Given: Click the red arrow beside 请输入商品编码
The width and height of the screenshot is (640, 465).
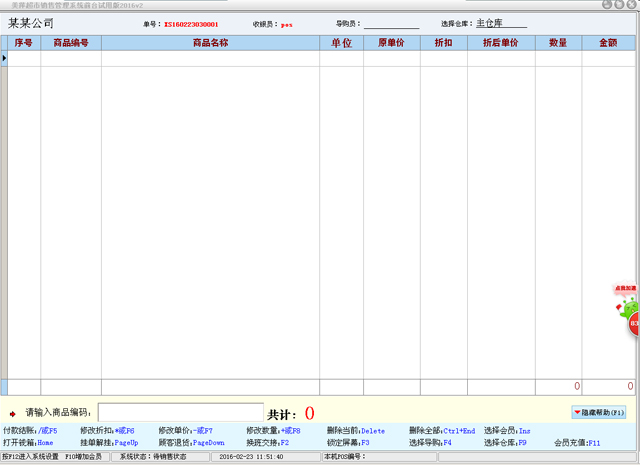Looking at the screenshot, I should click(x=13, y=413).
